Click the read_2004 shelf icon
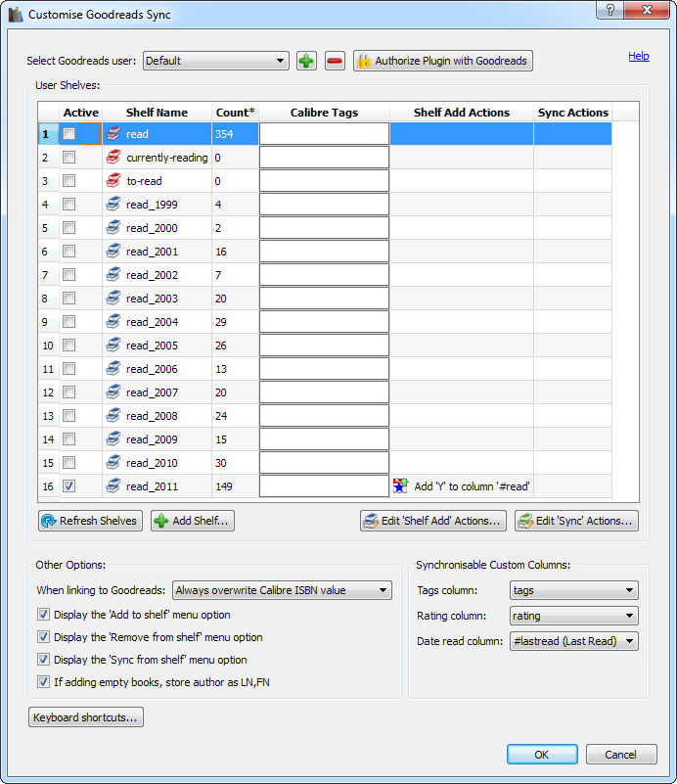Image resolution: width=677 pixels, height=784 pixels. [113, 321]
